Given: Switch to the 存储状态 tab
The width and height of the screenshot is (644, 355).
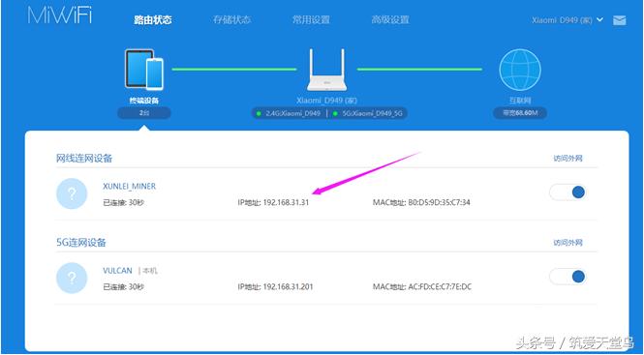Looking at the screenshot, I should [231, 20].
